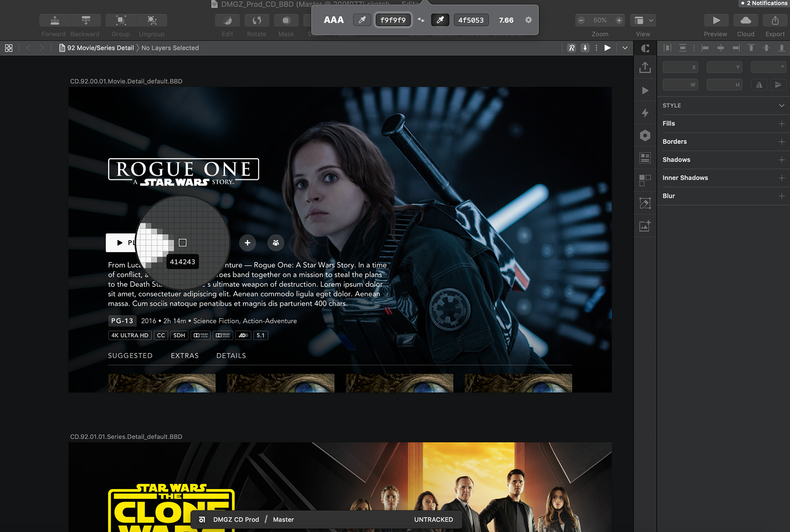
Task: Click the hexagon sidebar icon
Action: click(x=645, y=135)
